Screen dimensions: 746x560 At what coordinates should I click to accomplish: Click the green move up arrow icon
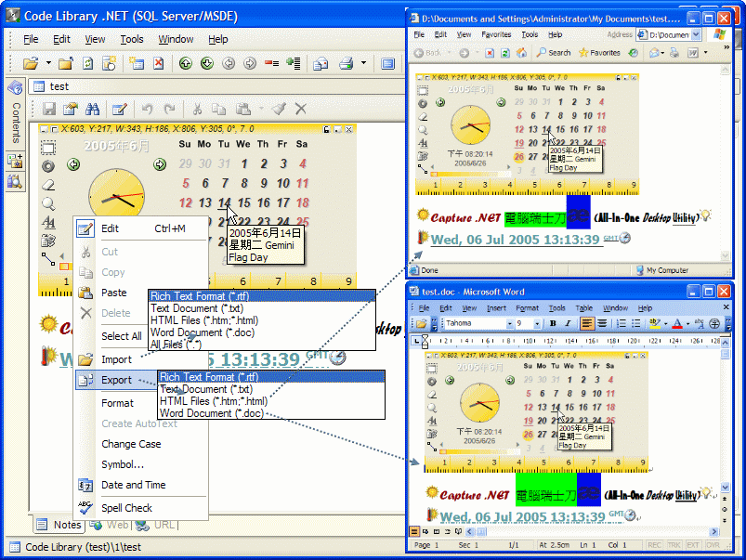[x=186, y=63]
